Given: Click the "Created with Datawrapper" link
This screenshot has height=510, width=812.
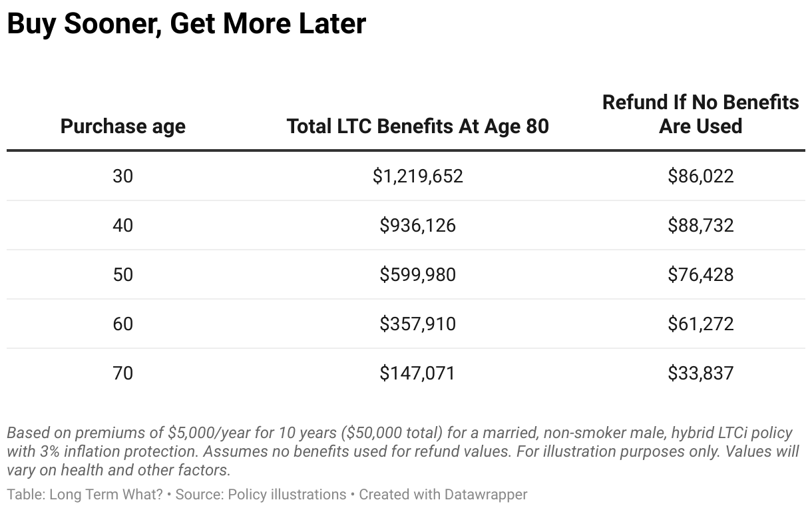Looking at the screenshot, I should [443, 495].
